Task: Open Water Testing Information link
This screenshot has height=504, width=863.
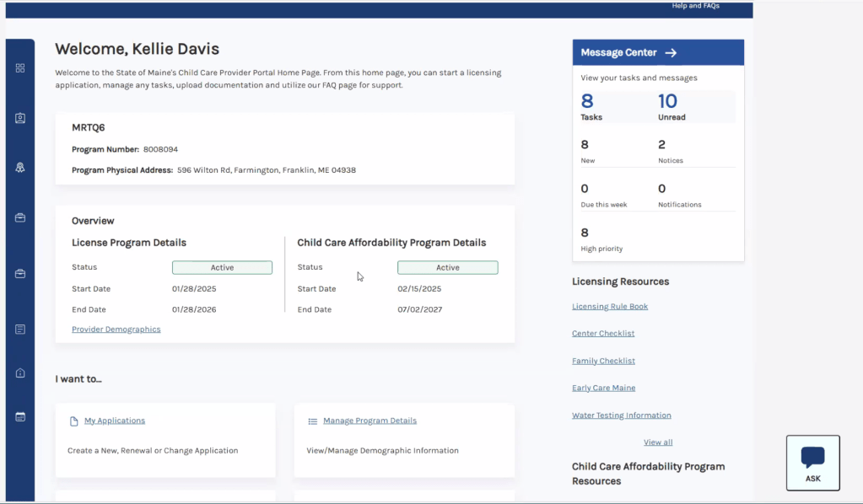Action: coord(621,416)
